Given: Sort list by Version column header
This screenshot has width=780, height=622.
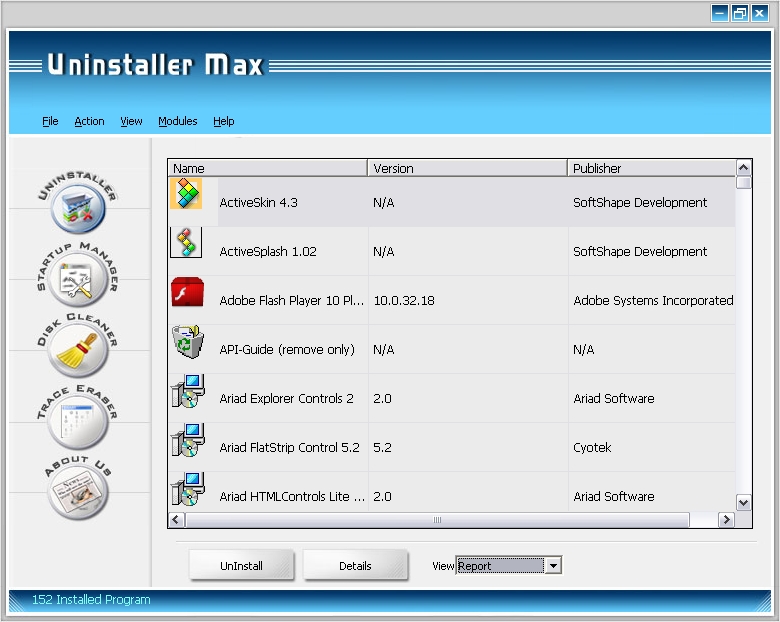Looking at the screenshot, I should [468, 168].
